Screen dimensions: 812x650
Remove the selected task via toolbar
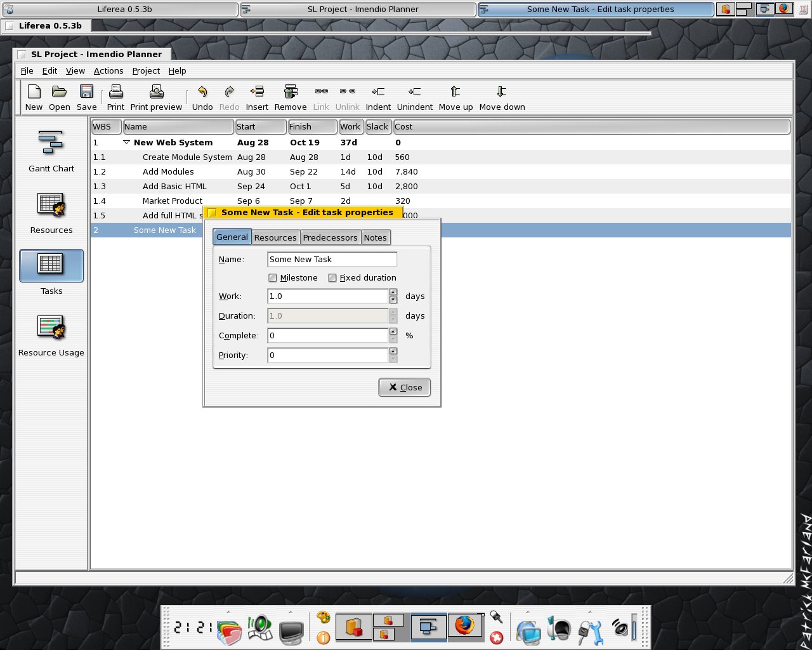click(x=291, y=98)
